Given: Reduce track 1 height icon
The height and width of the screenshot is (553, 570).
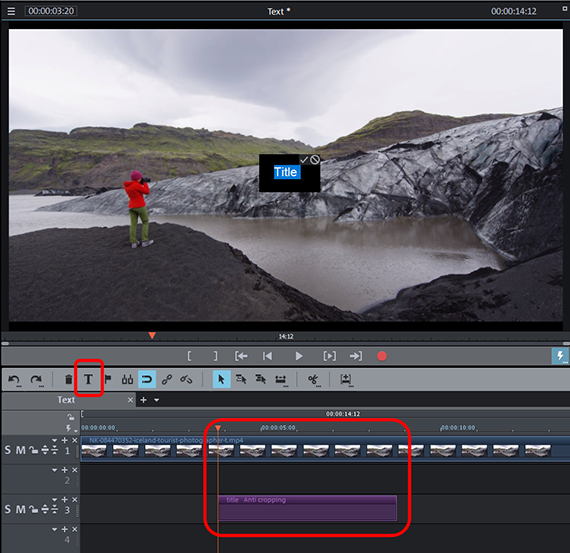Looking at the screenshot, I should pos(55,450).
